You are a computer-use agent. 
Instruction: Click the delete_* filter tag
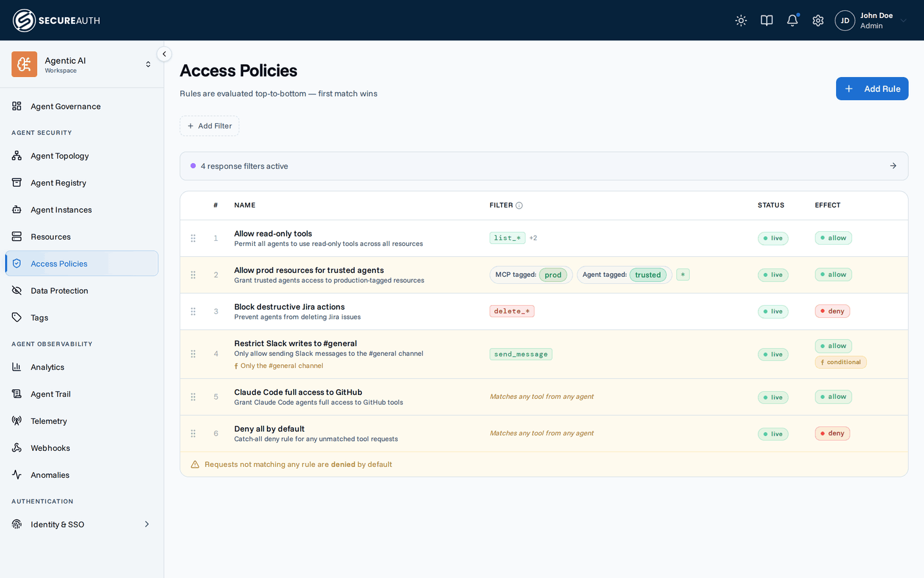512,311
